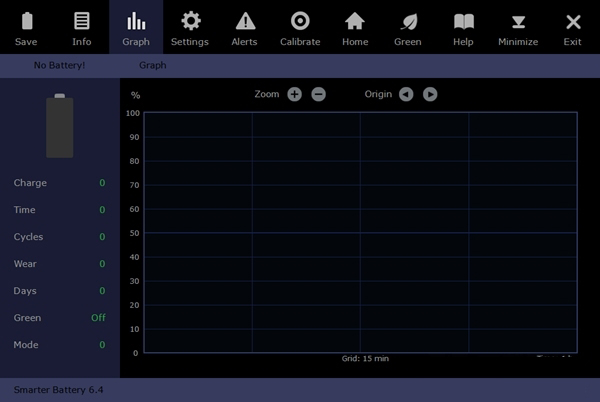The height and width of the screenshot is (402, 600).
Task: Click the No Battery! status label
Action: (x=60, y=65)
